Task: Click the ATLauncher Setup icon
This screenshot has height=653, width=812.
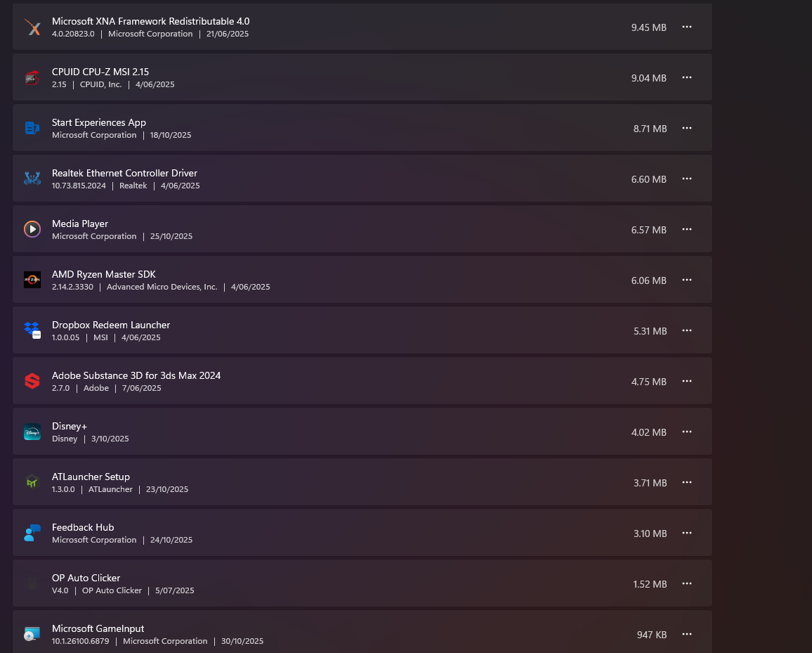Action: 32,482
